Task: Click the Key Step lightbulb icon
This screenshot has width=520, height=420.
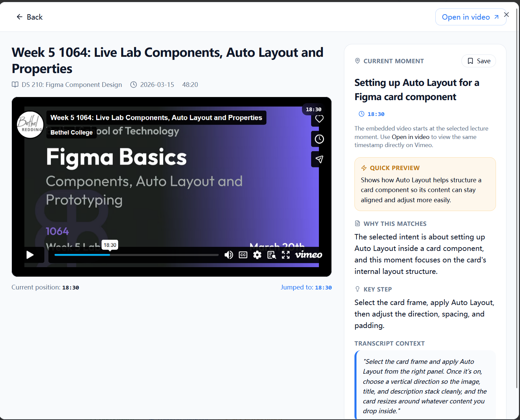Action: (x=357, y=289)
